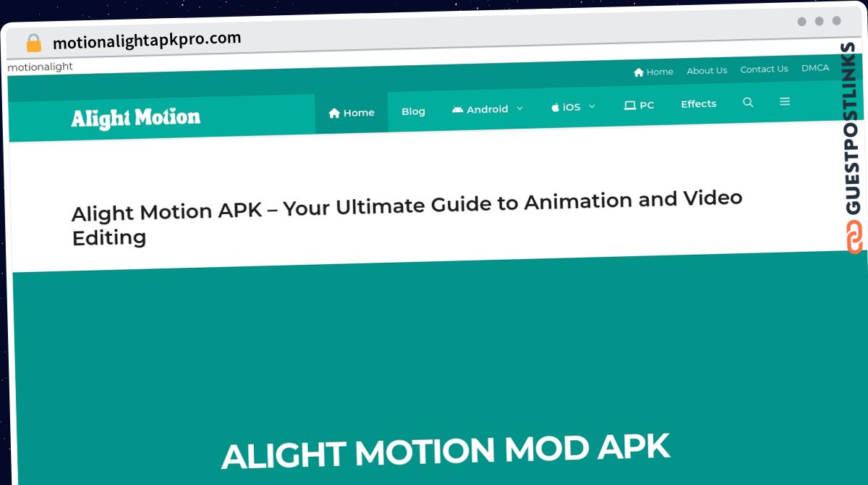Click the Alight Motion APK guide heading
The height and width of the screenshot is (485, 868).
[407, 217]
